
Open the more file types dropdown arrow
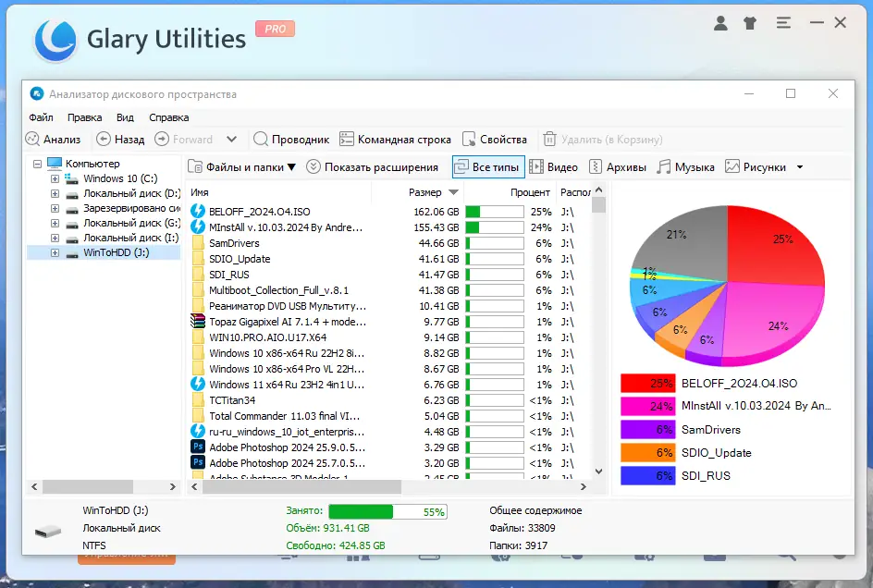[800, 167]
